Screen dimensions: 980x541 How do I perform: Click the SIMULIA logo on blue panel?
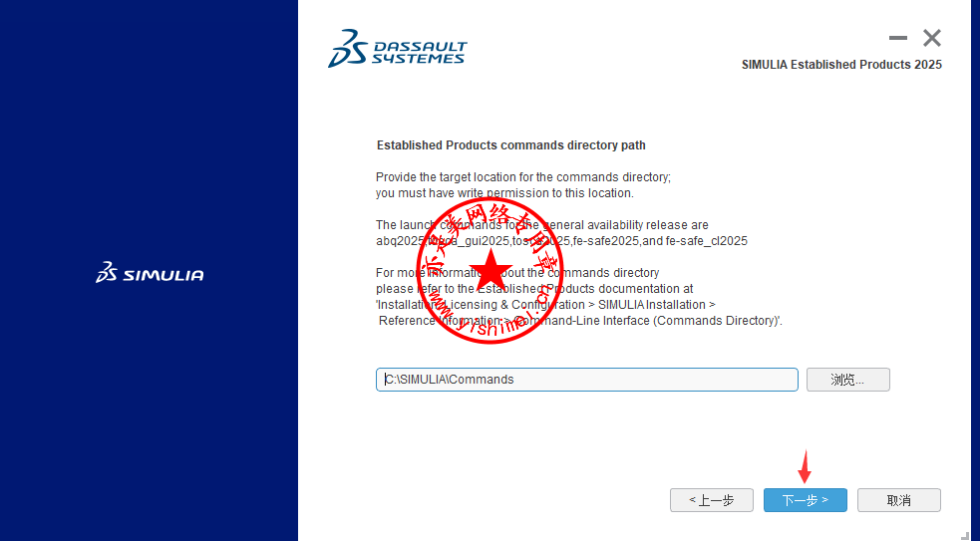click(x=150, y=273)
